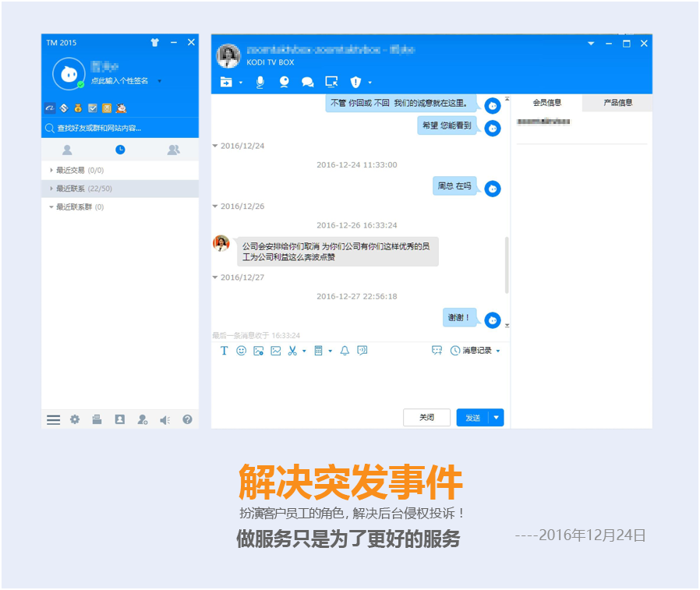Click the 希望 您能看到 message
700x590 pixels.
coord(447,125)
